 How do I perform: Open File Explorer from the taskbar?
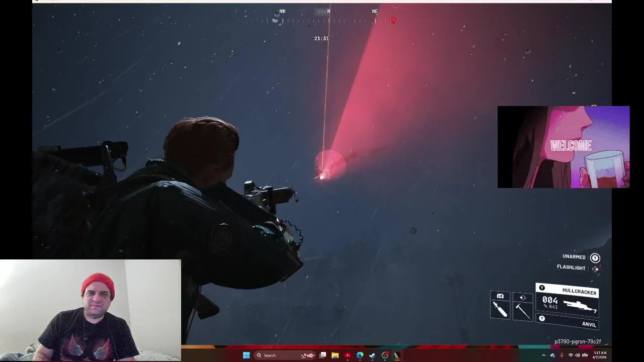point(335,355)
